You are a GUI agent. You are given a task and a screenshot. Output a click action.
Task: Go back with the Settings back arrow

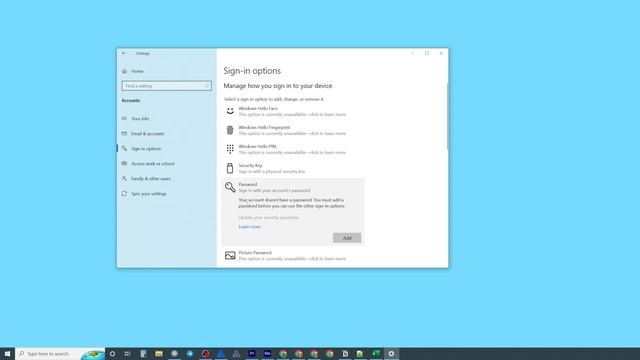(x=124, y=53)
